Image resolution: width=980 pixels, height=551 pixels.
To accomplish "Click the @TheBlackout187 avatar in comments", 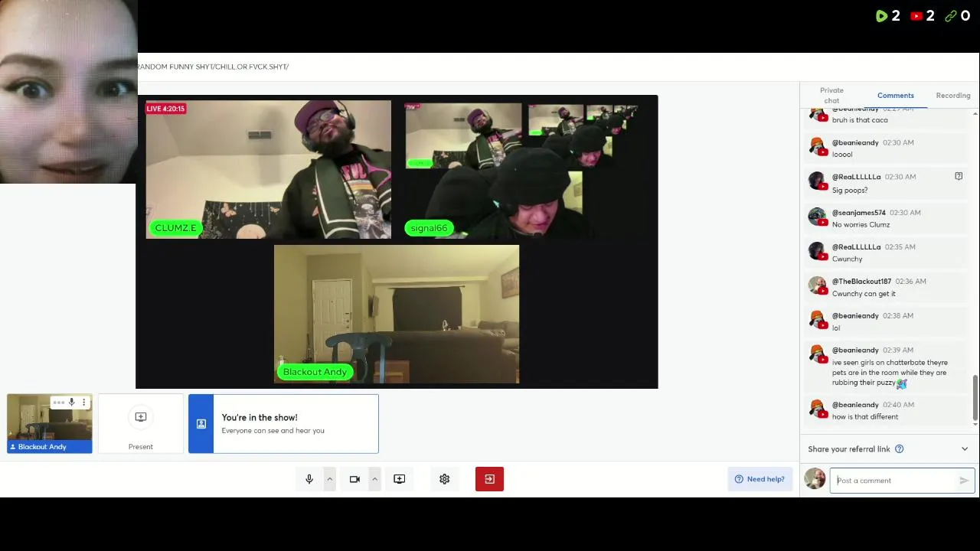I will 818,286.
